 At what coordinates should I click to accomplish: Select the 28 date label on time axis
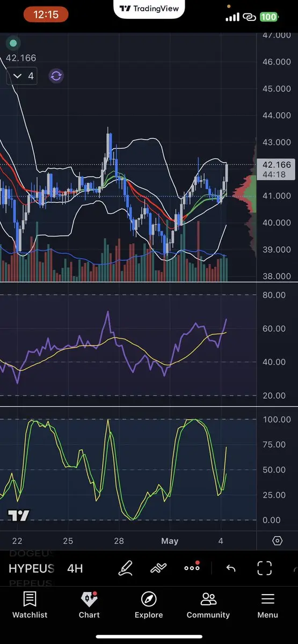point(119,541)
